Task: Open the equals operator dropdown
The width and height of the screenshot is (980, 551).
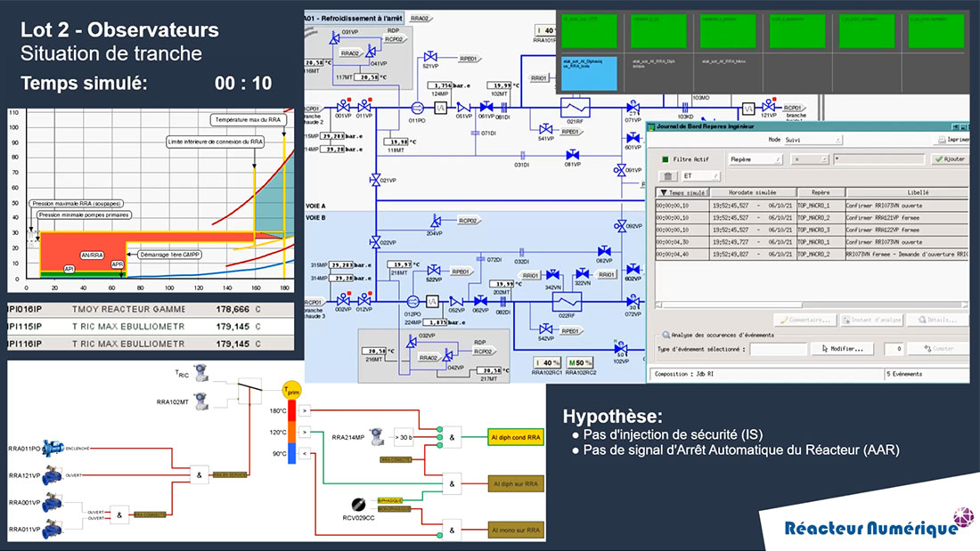Action: tap(809, 159)
